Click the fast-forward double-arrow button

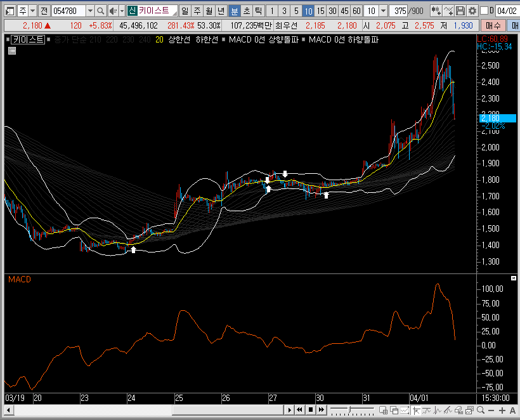[321, 410]
